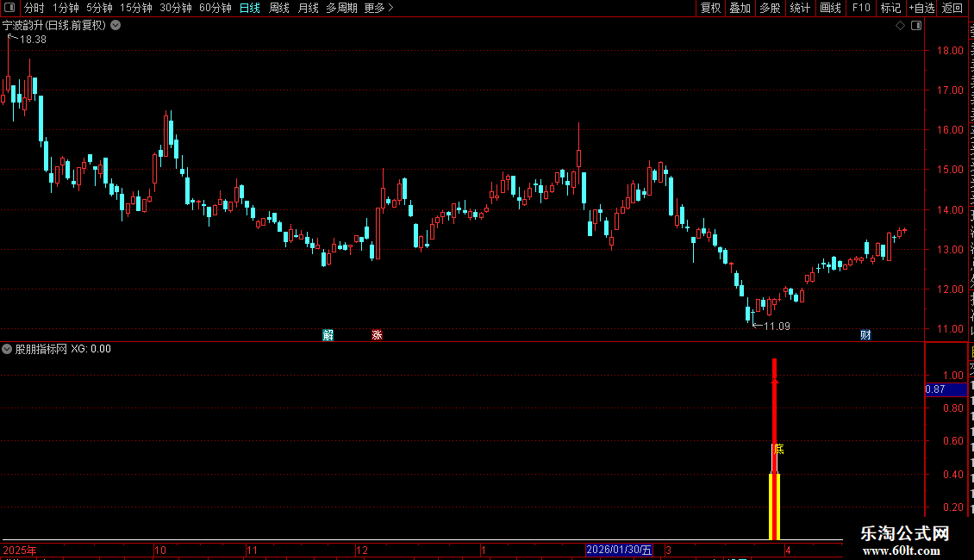Add stock via +自选 button

[x=921, y=8]
